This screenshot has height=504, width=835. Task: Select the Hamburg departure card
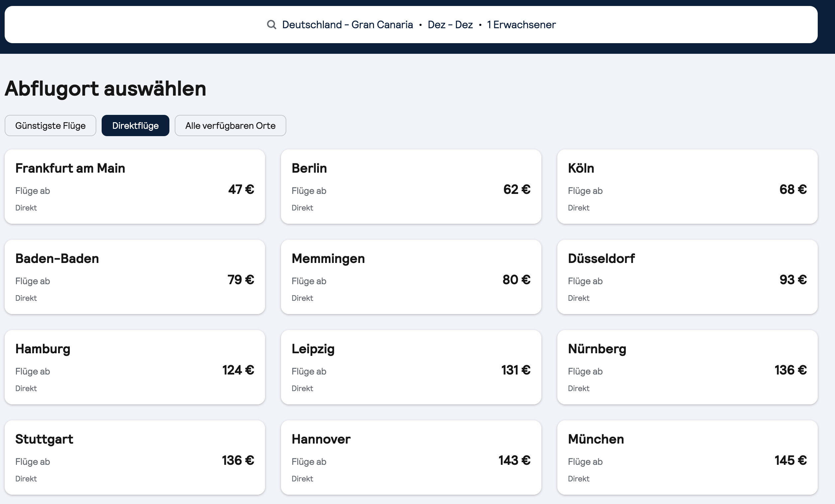point(135,367)
